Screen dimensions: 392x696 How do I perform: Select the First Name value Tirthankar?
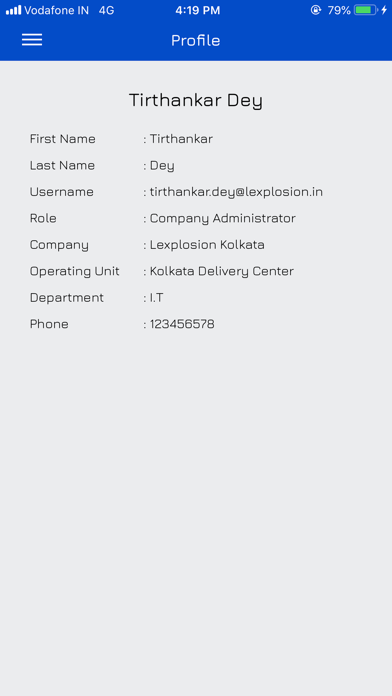click(181, 139)
